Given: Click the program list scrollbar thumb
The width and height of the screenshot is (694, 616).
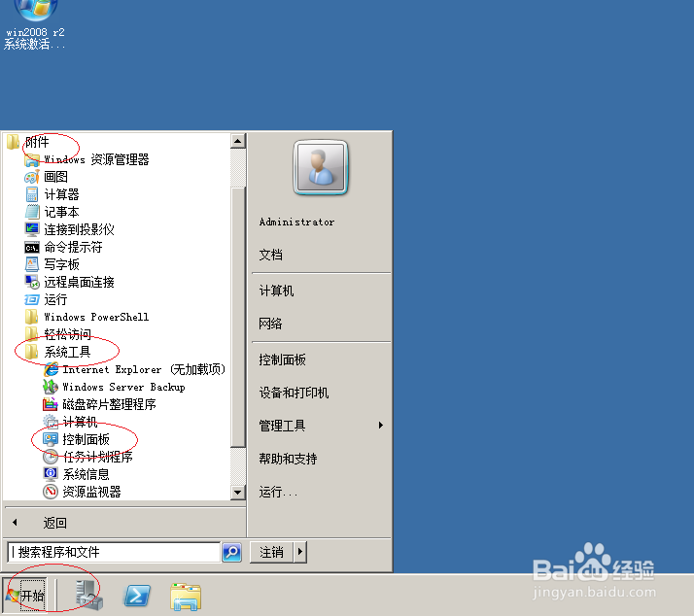Looking at the screenshot, I should [238, 317].
